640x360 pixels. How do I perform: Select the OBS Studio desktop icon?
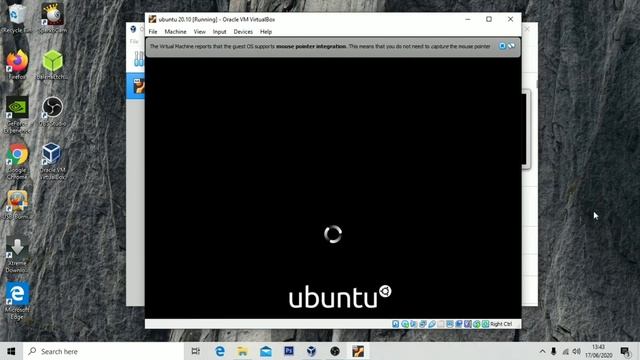point(52,111)
